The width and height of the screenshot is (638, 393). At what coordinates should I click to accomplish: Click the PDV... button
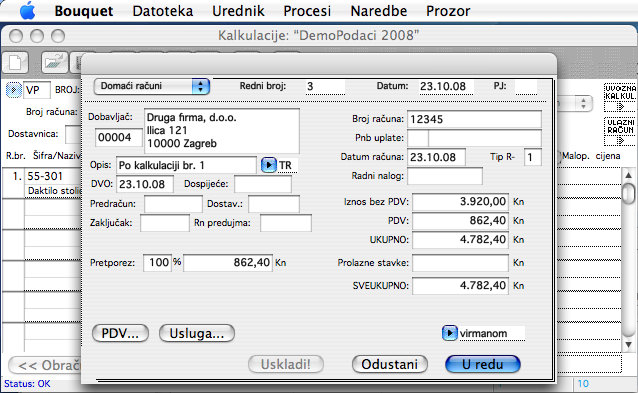(x=120, y=334)
